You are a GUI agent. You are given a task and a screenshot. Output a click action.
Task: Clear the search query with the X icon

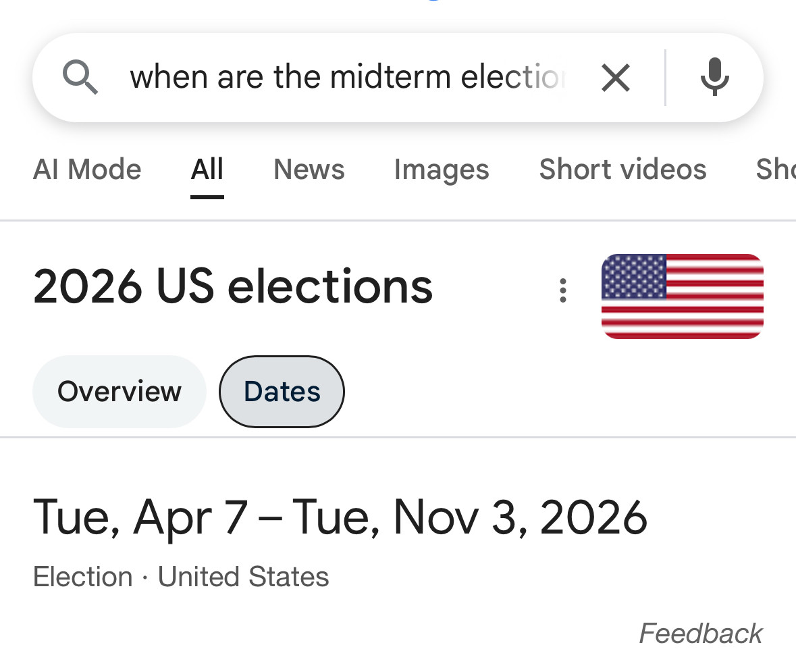(x=615, y=78)
